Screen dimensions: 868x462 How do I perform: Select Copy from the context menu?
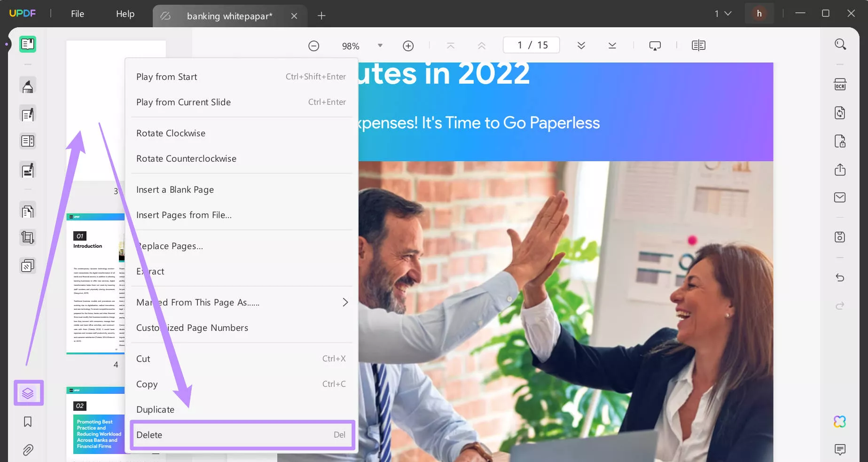point(242,384)
